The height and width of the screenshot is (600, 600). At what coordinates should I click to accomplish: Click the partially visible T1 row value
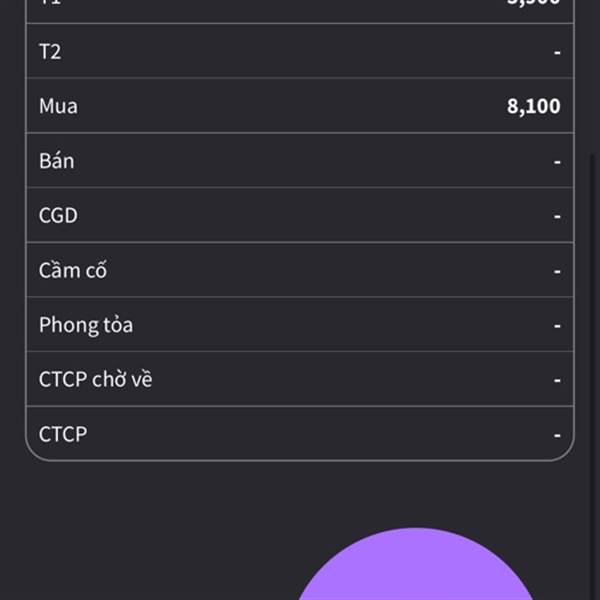(x=533, y=2)
